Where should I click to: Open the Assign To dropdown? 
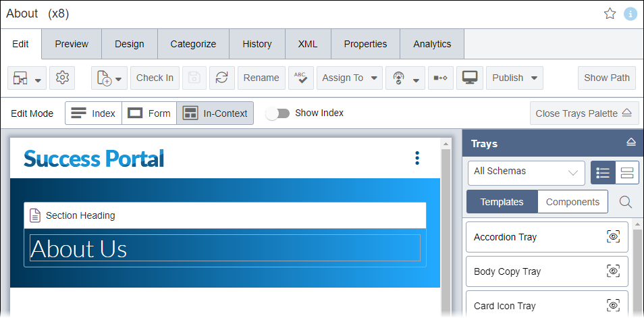coord(350,78)
